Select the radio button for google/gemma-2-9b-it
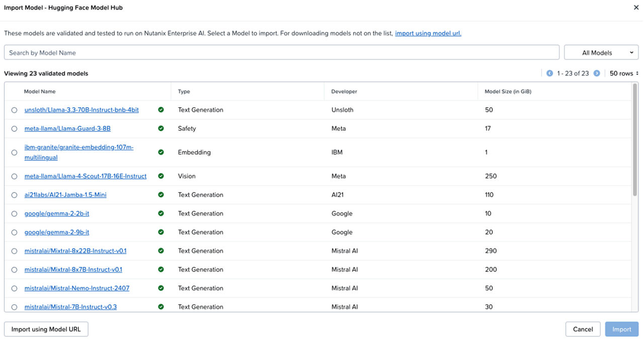This screenshot has width=644, height=341. (x=14, y=232)
